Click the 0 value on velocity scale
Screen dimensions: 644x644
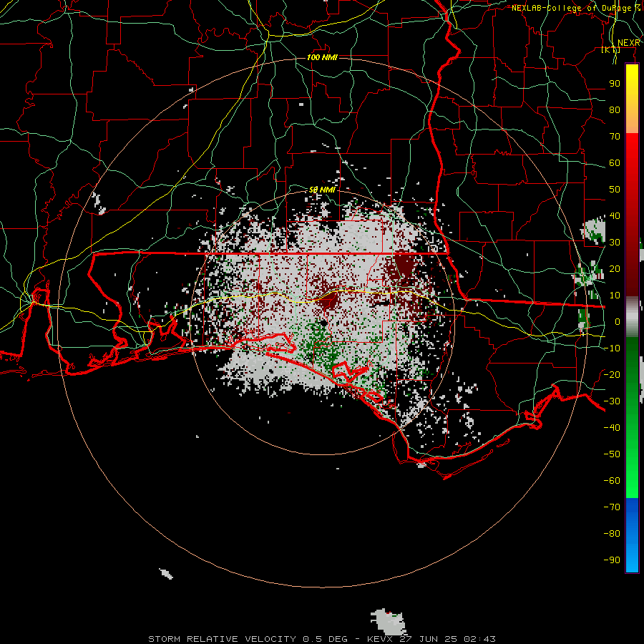coord(618,321)
